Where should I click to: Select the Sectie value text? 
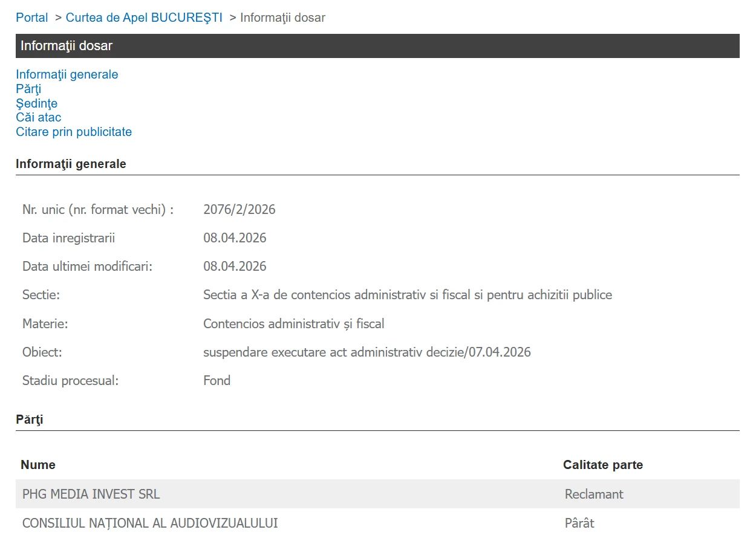click(407, 295)
